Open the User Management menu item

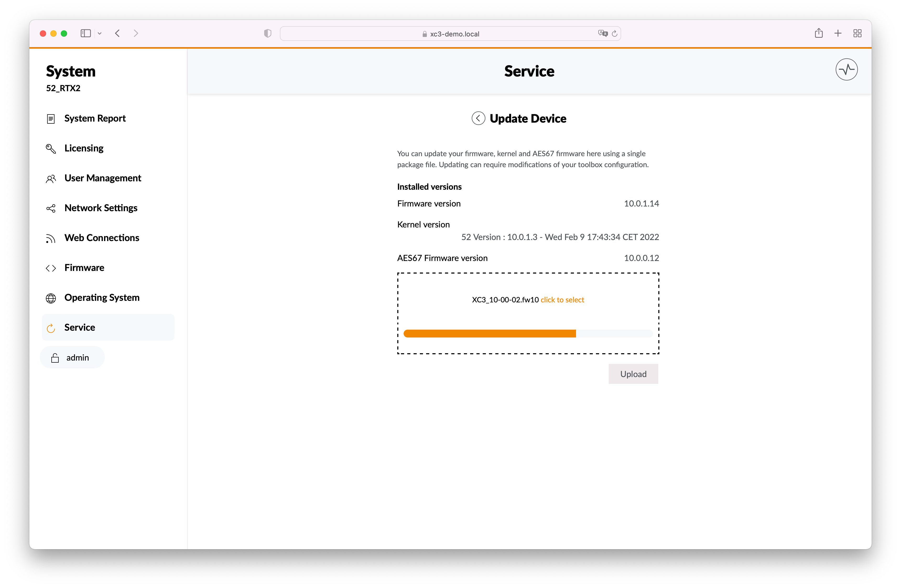pyautogui.click(x=108, y=178)
